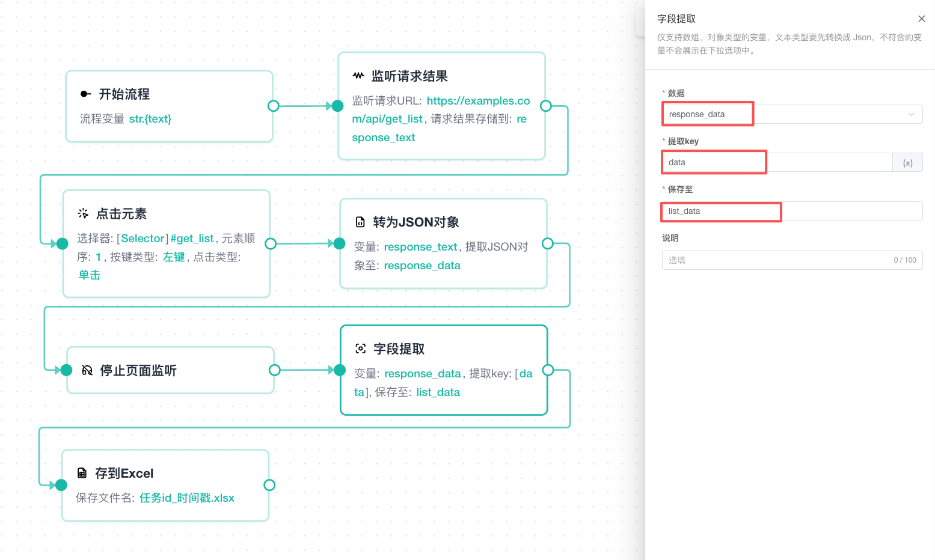This screenshot has height=560, width=935.
Task: Select the 停止页面监听 node title
Action: 138,371
